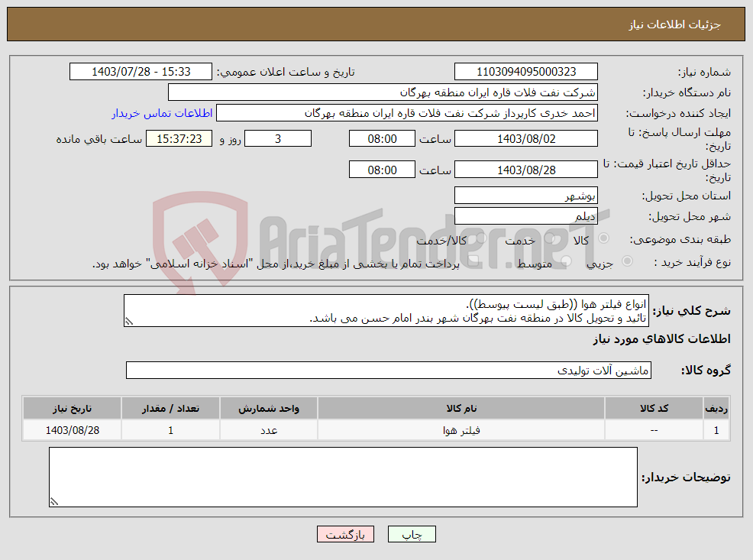The image size is (753, 560).
Task: Click the general need description textarea
Action: click(386, 311)
